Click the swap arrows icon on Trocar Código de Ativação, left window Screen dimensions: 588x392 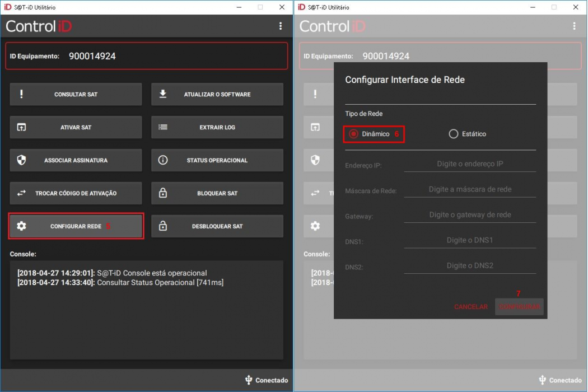coord(21,193)
